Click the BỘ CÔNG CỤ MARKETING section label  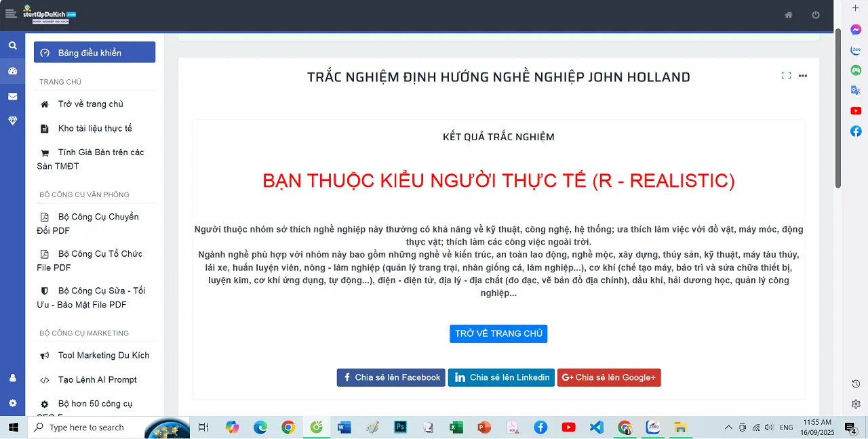[84, 333]
